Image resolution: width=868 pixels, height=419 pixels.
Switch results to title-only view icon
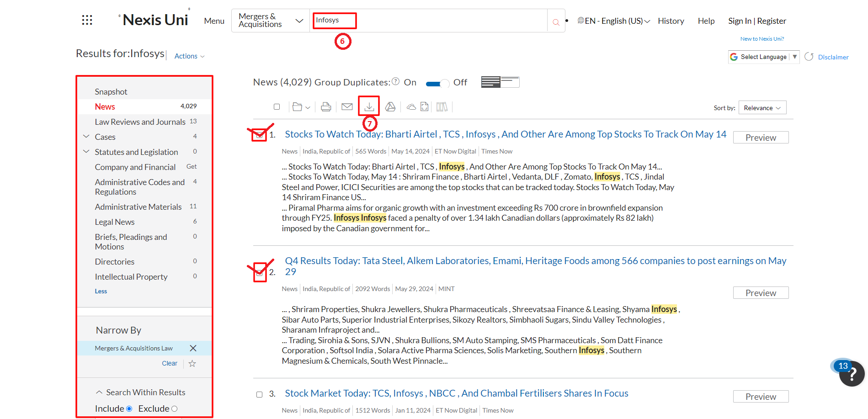pos(510,82)
